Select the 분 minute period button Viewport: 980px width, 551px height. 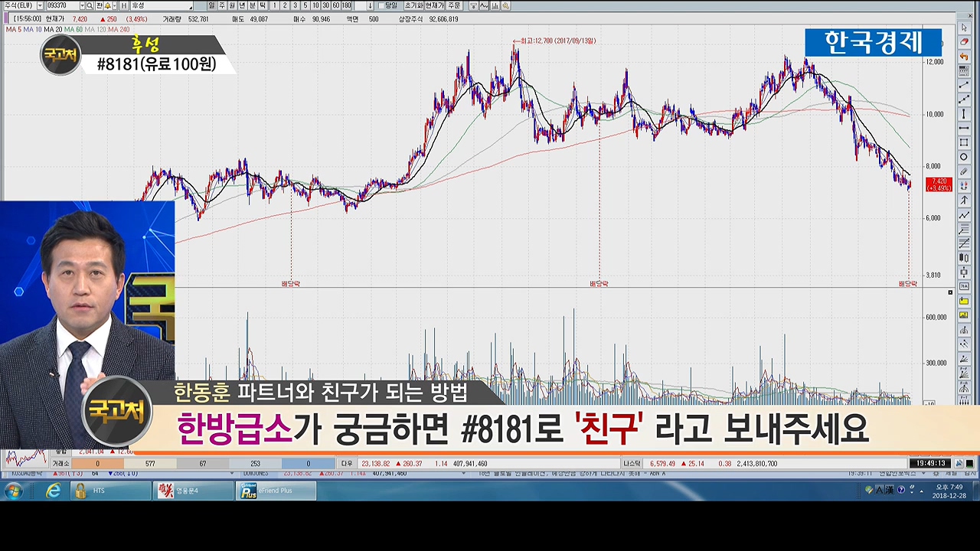click(x=253, y=6)
